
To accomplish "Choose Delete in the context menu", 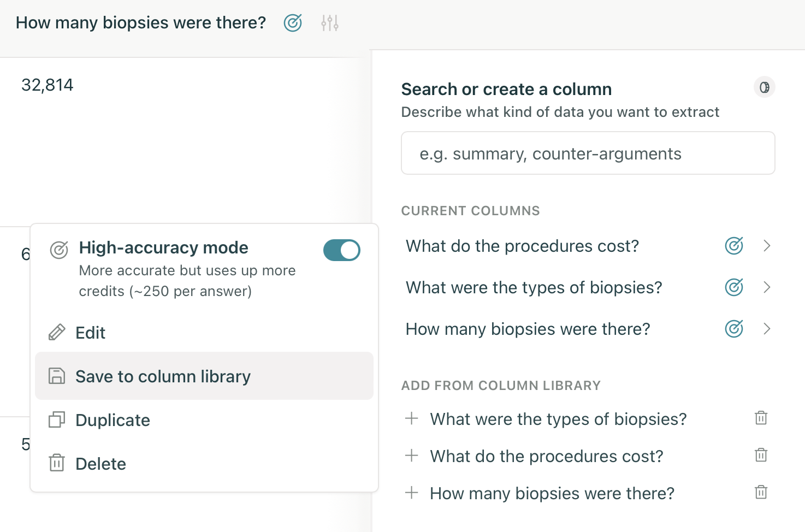I will (100, 463).
